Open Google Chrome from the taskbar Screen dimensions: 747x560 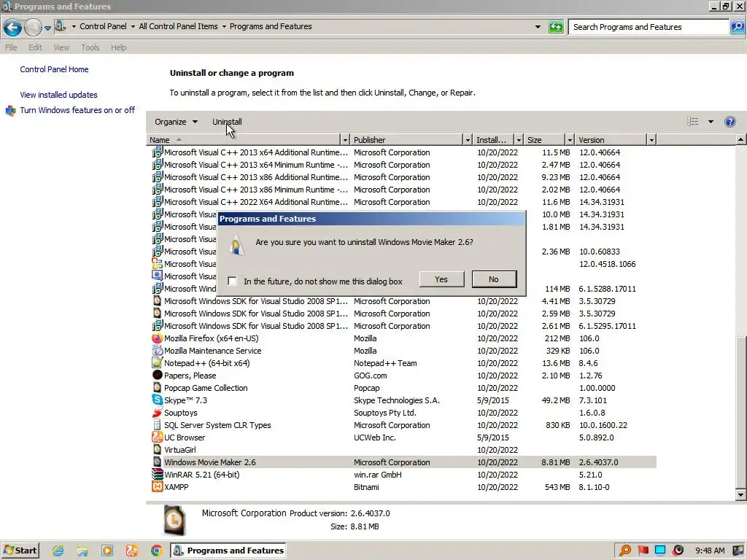click(156, 551)
